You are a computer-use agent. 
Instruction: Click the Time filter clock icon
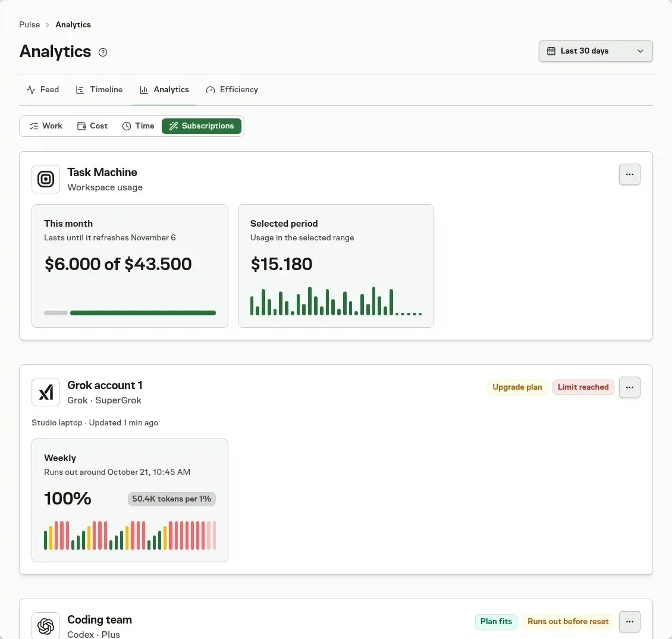click(127, 126)
